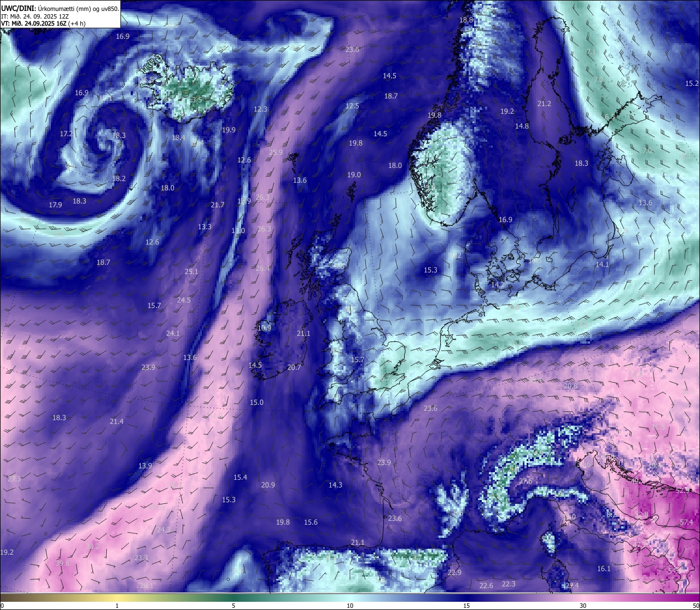Image resolution: width=700 pixels, height=610 pixels.
Task: Click the map value 12.5
Action: pyautogui.click(x=352, y=106)
